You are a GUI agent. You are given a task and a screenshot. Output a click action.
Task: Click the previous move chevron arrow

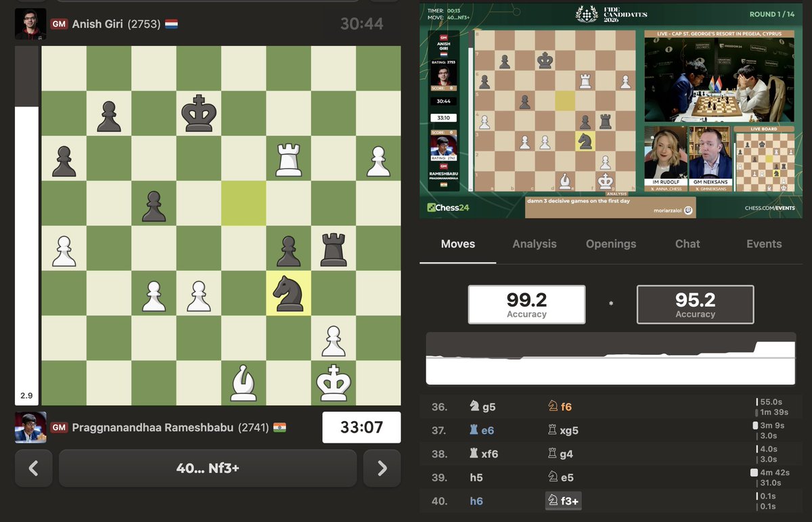(33, 468)
